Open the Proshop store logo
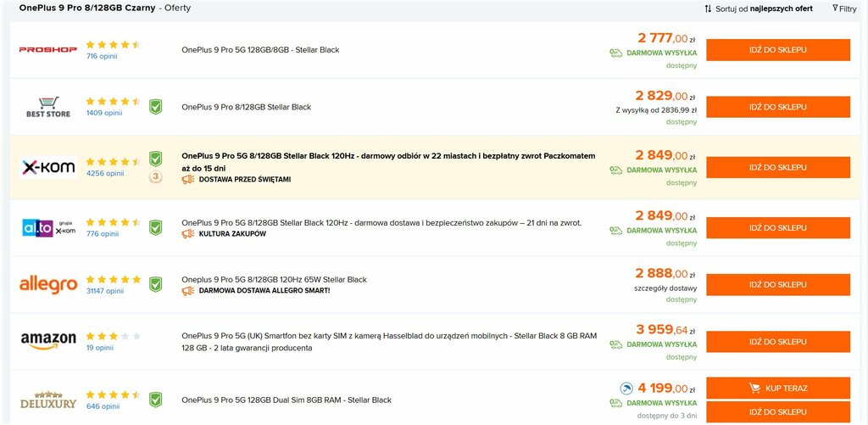Viewport: 868px width, 425px height. tap(48, 50)
